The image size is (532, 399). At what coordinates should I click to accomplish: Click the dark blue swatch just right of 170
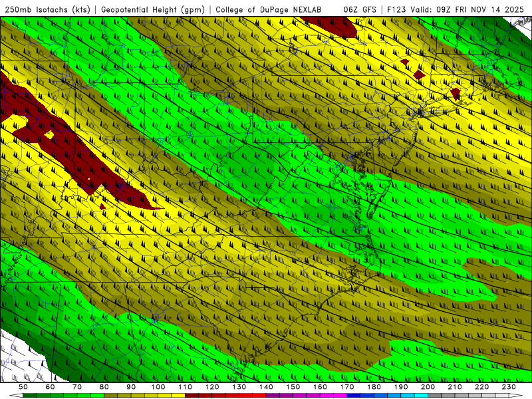(x=354, y=396)
